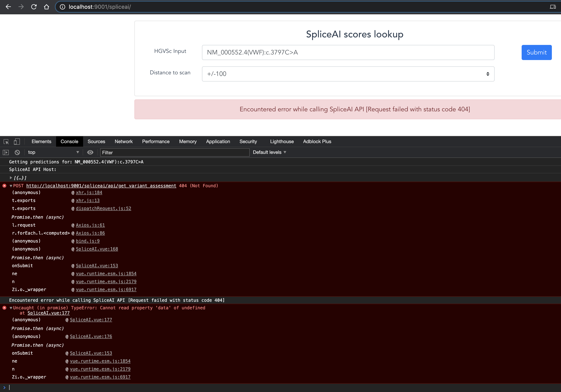
Task: Open the SpliceAI.vue:177 source link
Action: click(x=48, y=313)
